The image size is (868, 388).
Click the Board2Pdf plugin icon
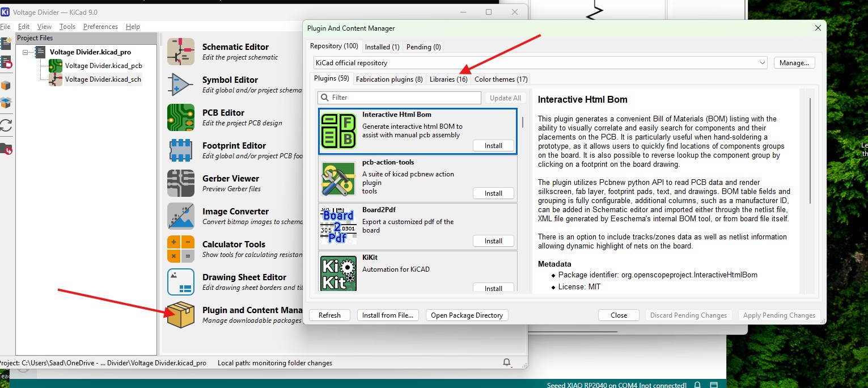(x=338, y=226)
